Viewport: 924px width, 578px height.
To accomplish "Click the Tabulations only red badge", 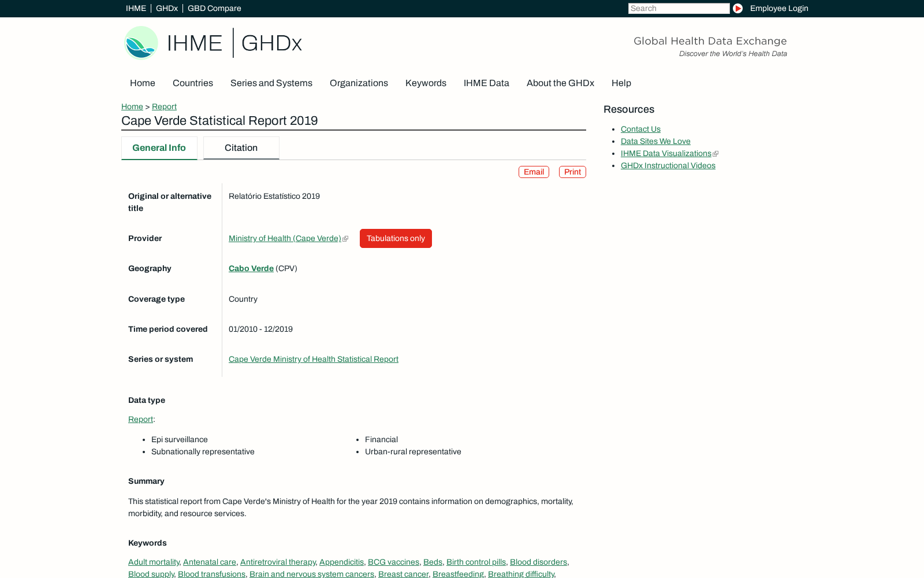I will click(396, 238).
